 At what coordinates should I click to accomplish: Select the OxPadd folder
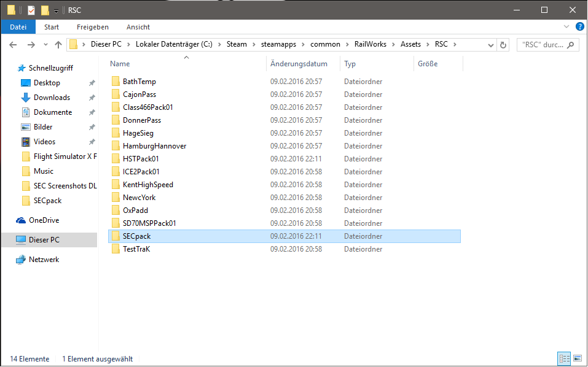(135, 211)
